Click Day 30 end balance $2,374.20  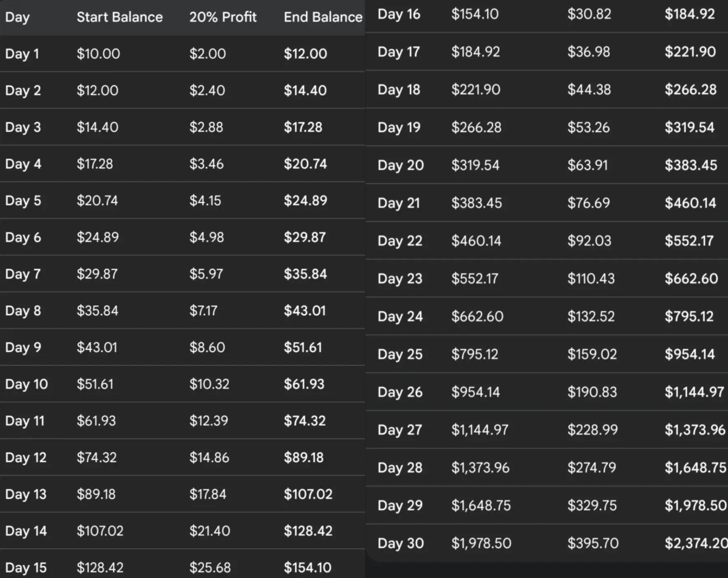tap(696, 543)
